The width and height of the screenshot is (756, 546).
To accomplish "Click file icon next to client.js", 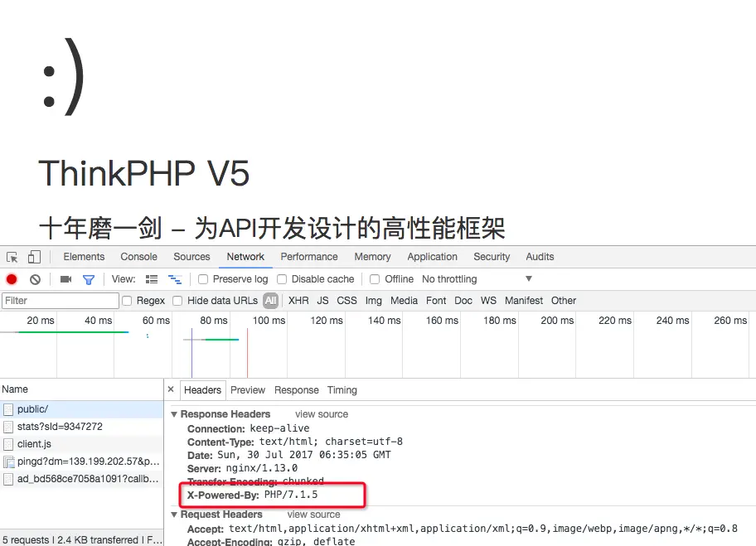I will (8, 444).
